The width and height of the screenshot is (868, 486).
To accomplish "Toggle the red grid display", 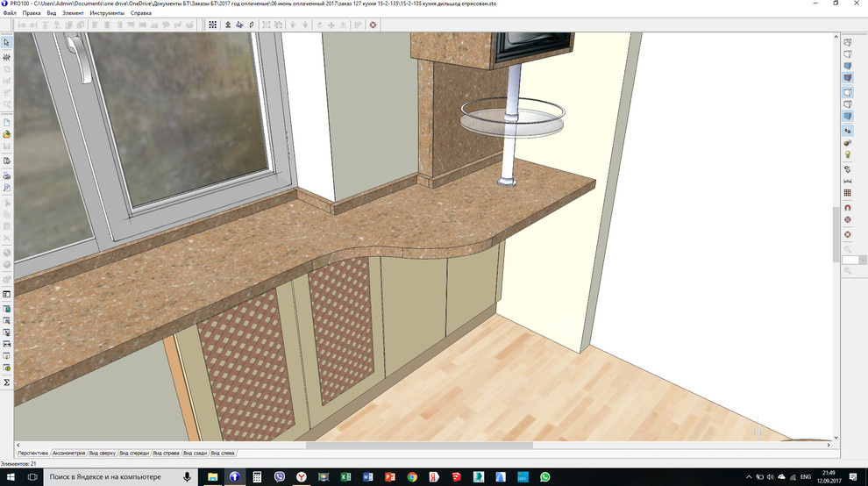I will pyautogui.click(x=848, y=193).
